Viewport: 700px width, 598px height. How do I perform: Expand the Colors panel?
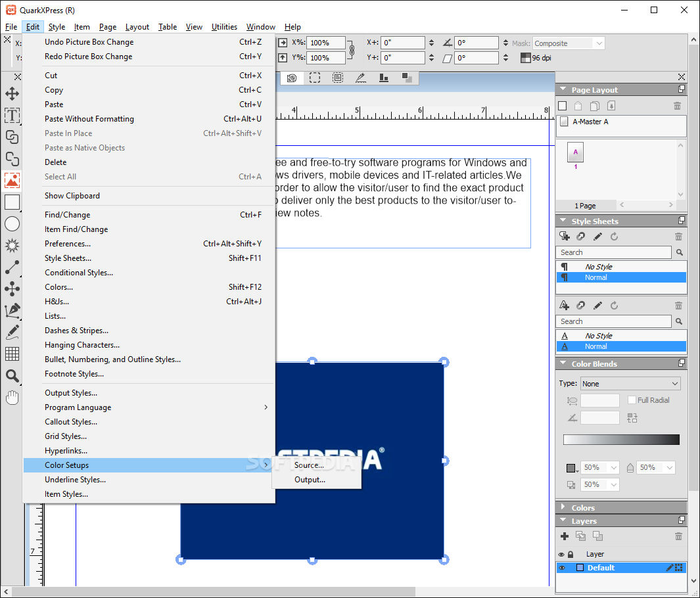click(563, 507)
